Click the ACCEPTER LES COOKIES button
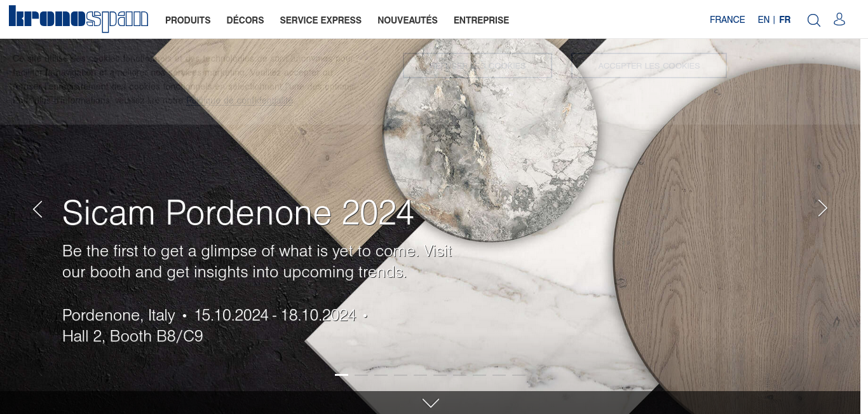The image size is (868, 414). [x=649, y=66]
